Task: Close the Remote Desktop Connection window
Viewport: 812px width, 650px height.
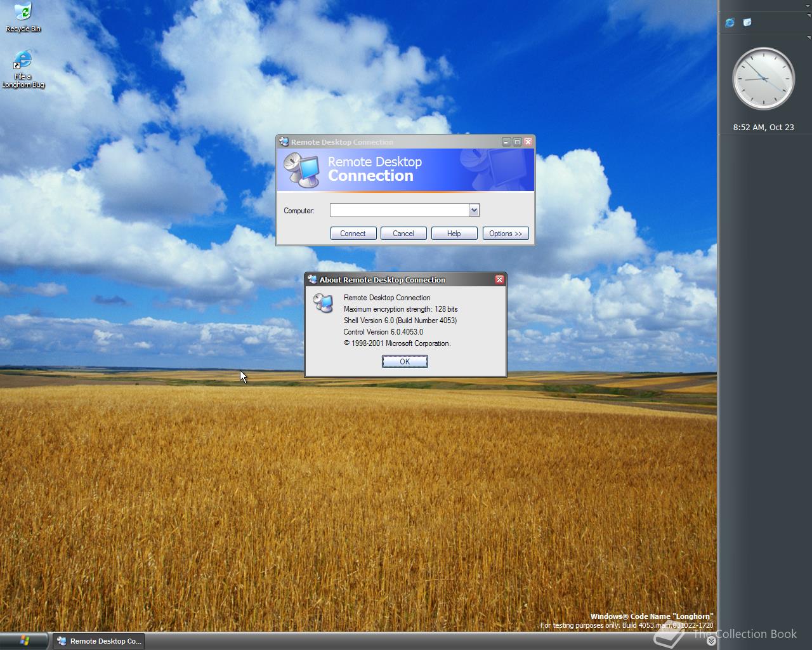Action: tap(528, 142)
